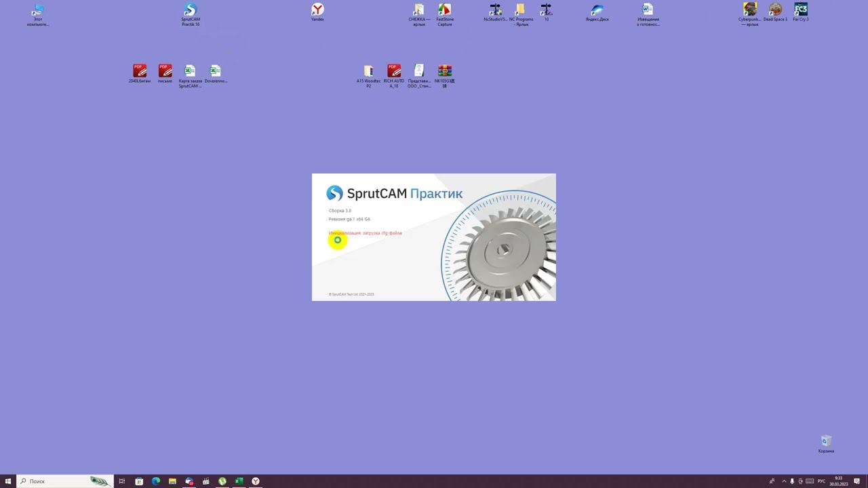Select the SprutCAM Practik 16 desktop shortcut
Viewport: 868px width, 488px height.
coord(191,14)
